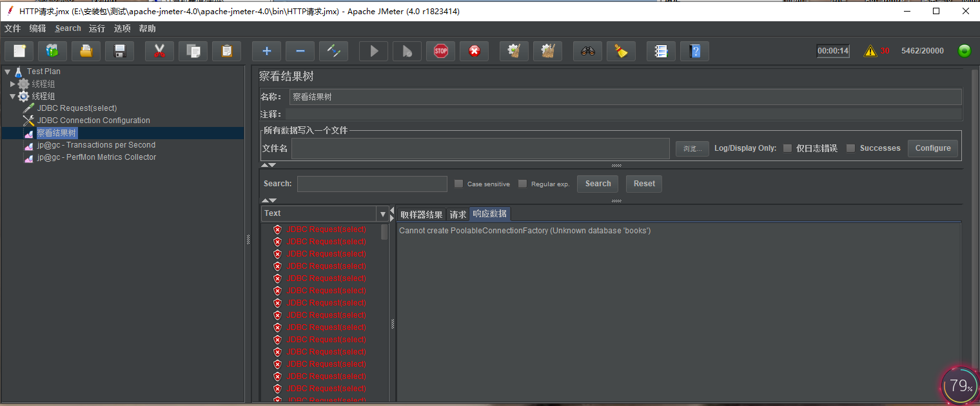The width and height of the screenshot is (980, 406).
Task: Open the 运行 menu
Action: 97,28
